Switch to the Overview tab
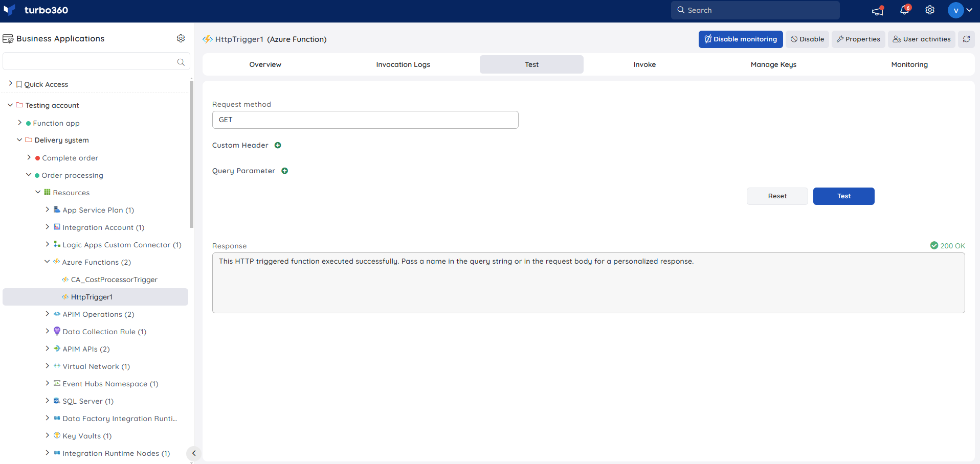 click(265, 64)
